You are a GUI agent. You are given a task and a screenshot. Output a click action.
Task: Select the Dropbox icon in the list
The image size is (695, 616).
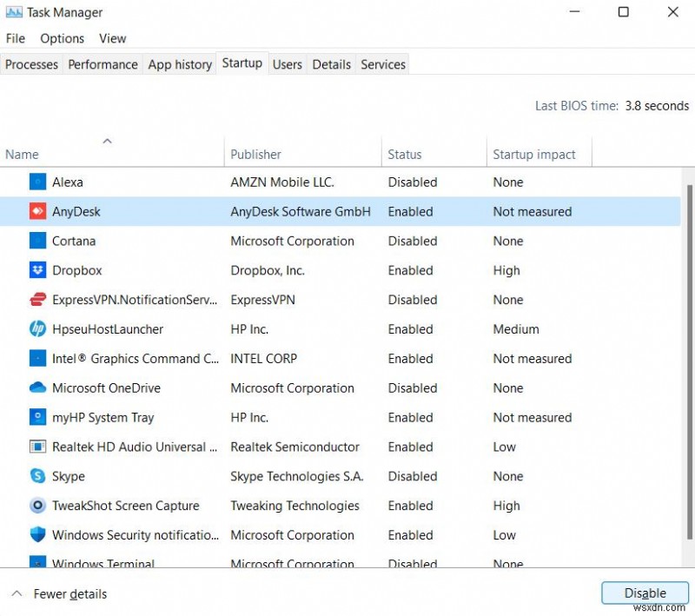(37, 270)
